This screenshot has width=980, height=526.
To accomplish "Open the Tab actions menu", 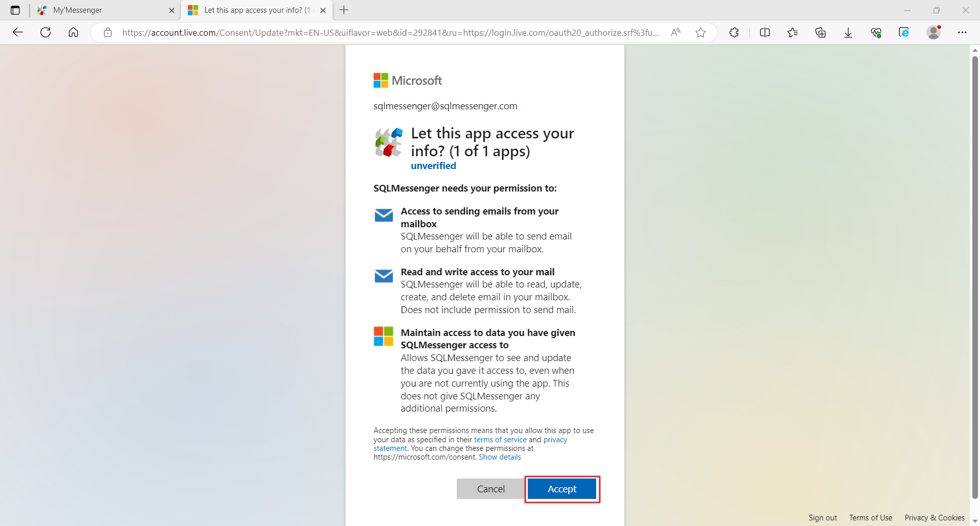I will pos(15,10).
